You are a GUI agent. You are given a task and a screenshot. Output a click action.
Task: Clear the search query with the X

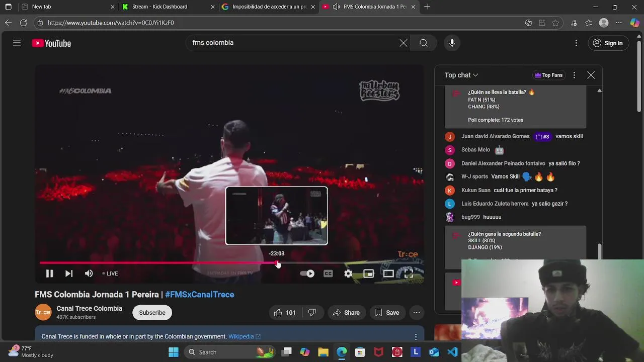click(x=404, y=43)
